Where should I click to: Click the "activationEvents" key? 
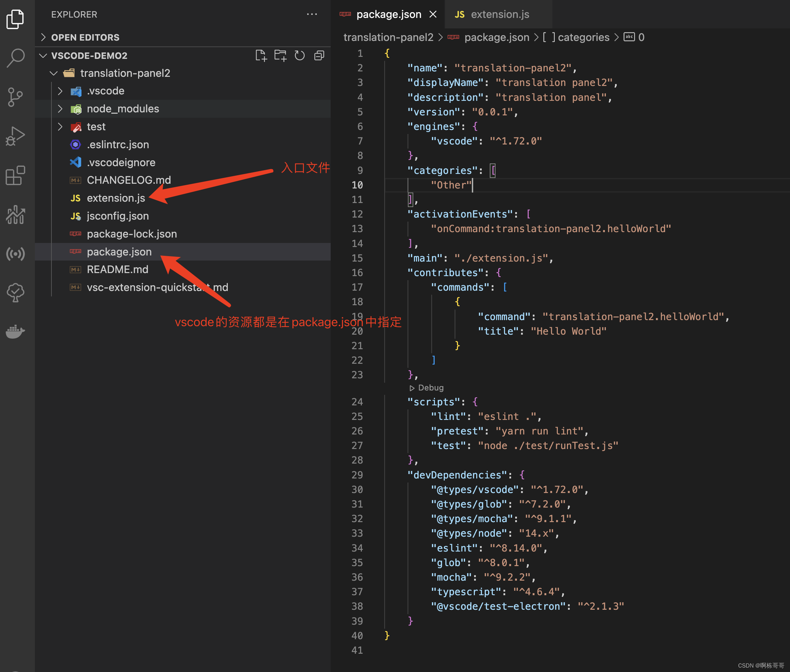tap(460, 214)
